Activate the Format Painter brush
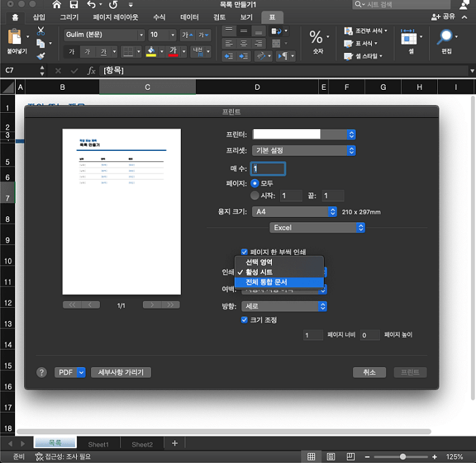 [41, 56]
